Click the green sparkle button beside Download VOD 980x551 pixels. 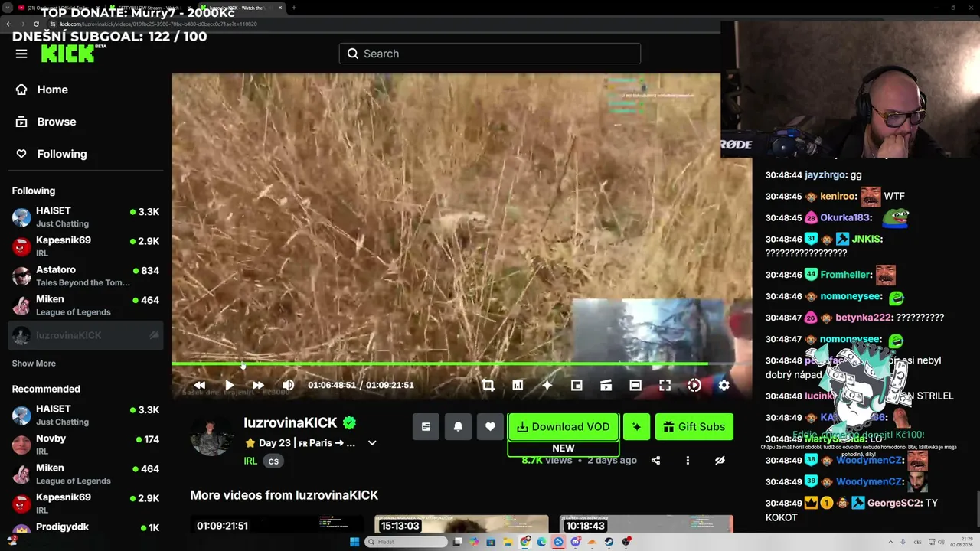point(636,427)
